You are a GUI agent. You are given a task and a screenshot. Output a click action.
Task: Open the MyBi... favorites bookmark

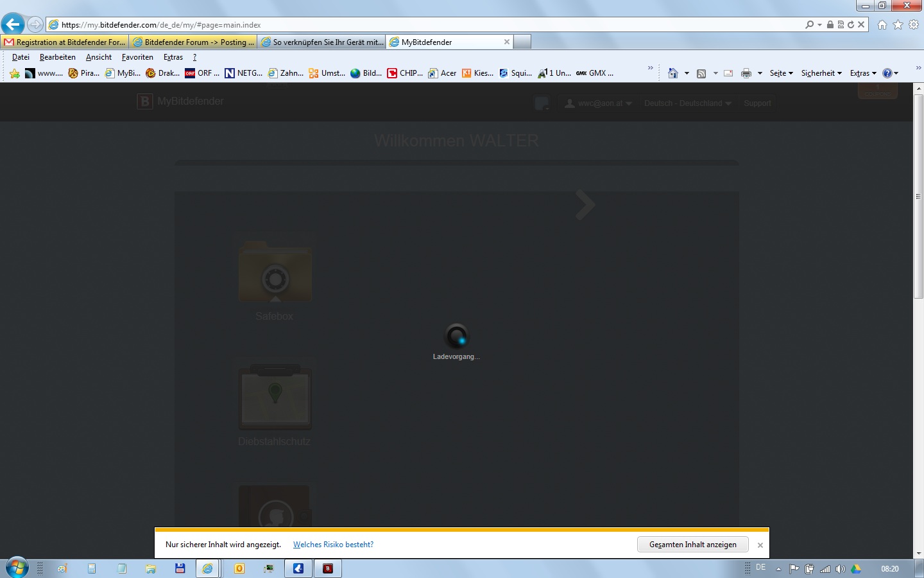(123, 73)
